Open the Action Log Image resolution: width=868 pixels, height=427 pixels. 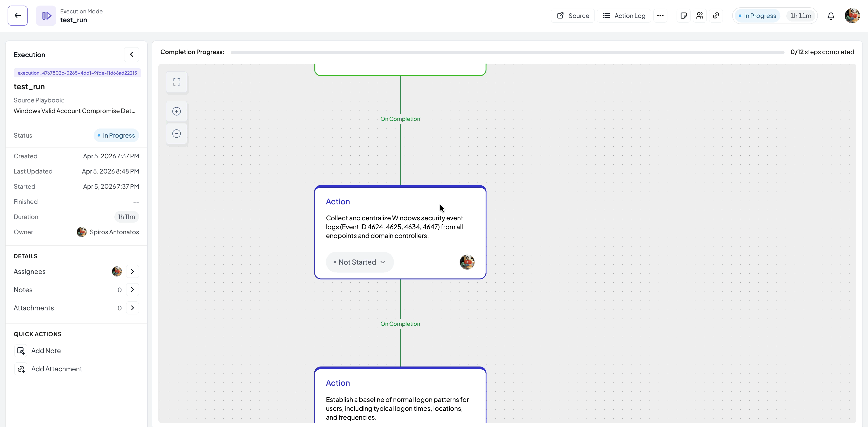coord(624,15)
